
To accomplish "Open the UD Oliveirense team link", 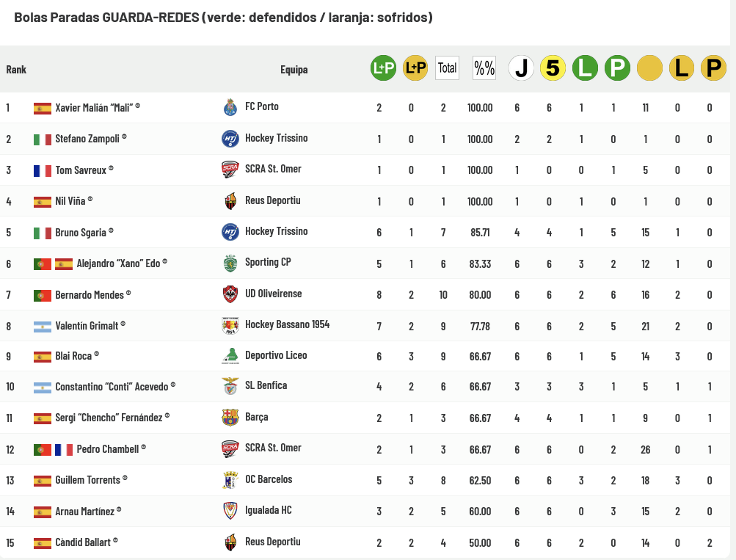I will tap(273, 294).
